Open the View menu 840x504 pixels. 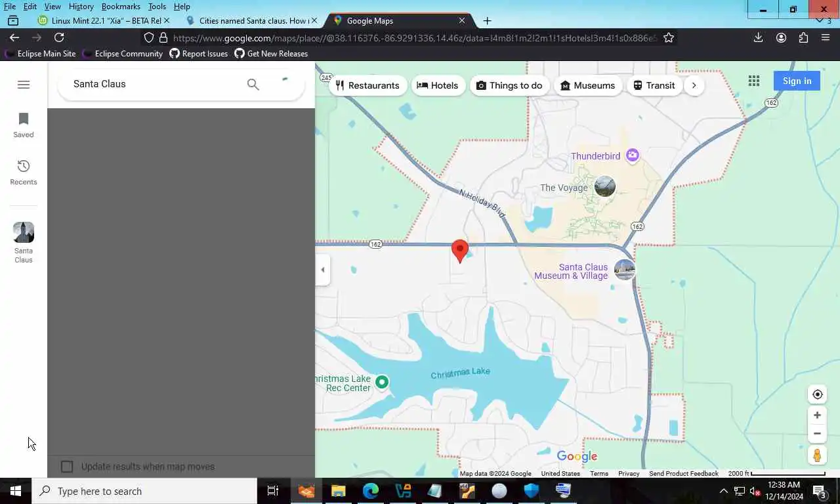pyautogui.click(x=52, y=7)
